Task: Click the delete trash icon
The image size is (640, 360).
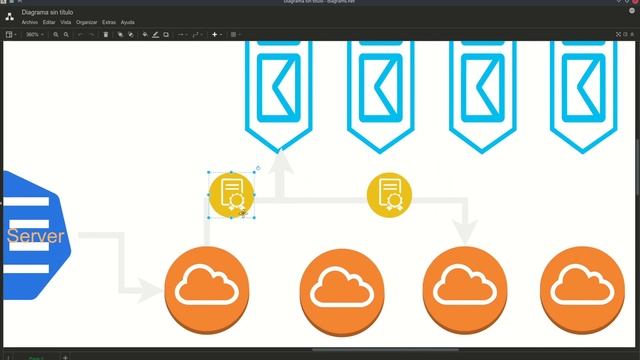Action: 106,35
